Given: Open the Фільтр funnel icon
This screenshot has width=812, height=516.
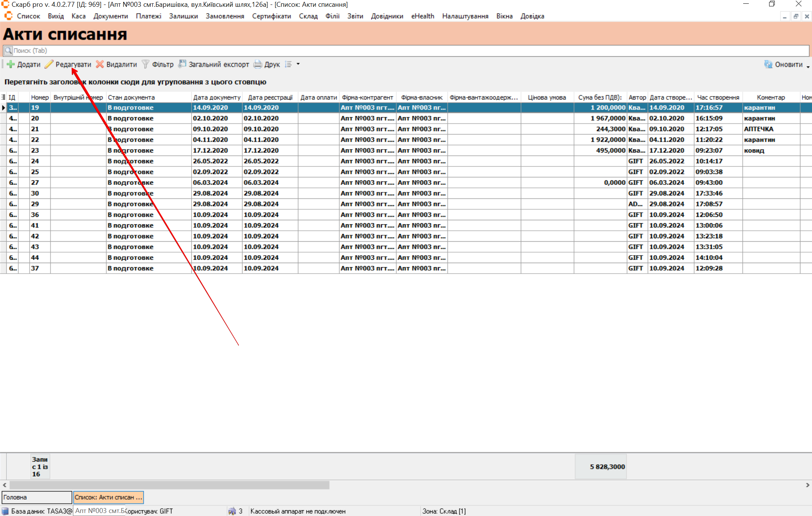Looking at the screenshot, I should point(146,64).
